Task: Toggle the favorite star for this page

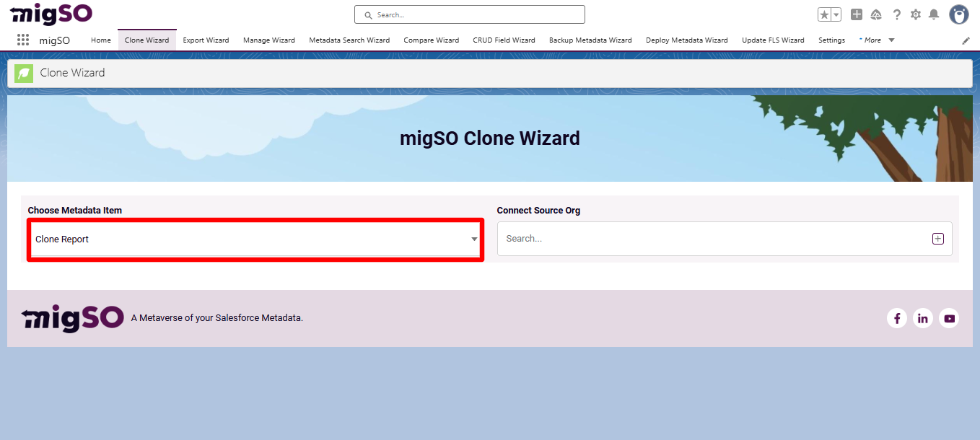Action: pyautogui.click(x=823, y=14)
